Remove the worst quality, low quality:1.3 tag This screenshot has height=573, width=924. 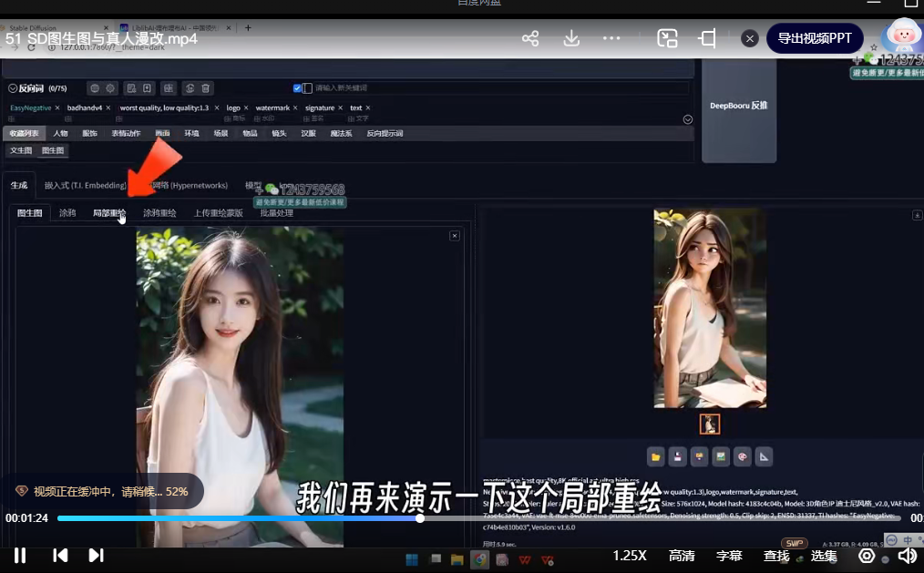tap(216, 107)
